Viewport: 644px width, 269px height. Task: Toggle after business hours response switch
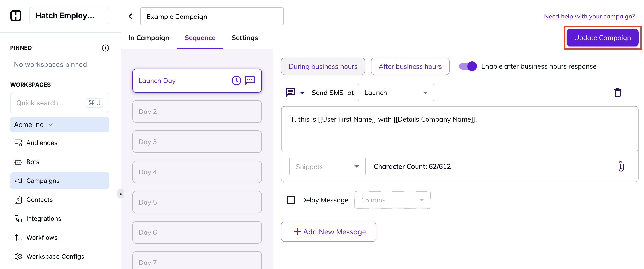(x=468, y=66)
